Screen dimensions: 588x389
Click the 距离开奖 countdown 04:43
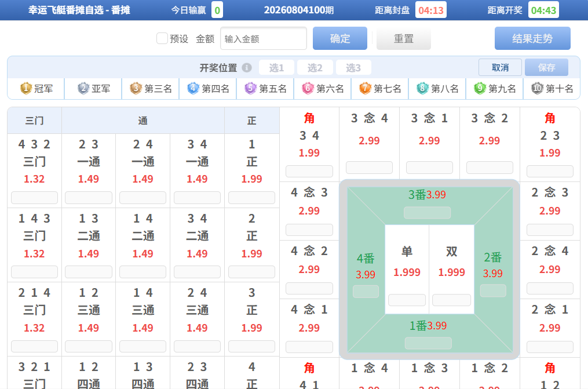(543, 10)
